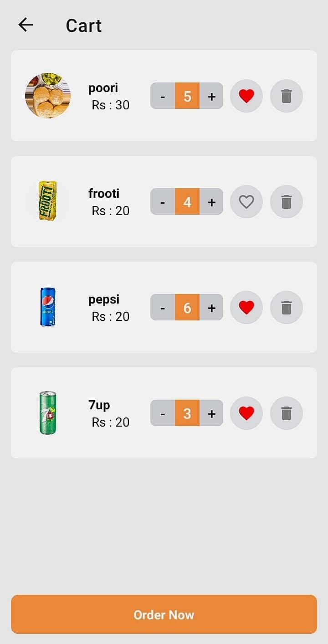The image size is (328, 644).
Task: Decrease pepsi quantity with minus
Action: tap(163, 308)
